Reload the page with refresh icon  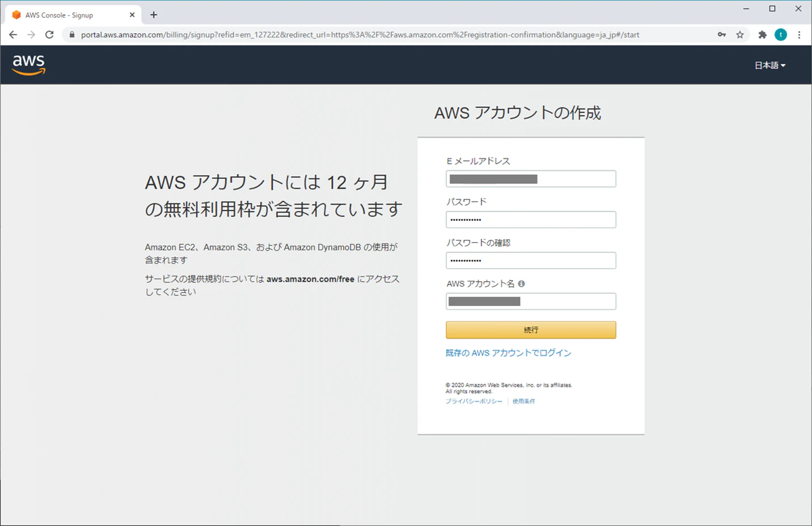49,35
